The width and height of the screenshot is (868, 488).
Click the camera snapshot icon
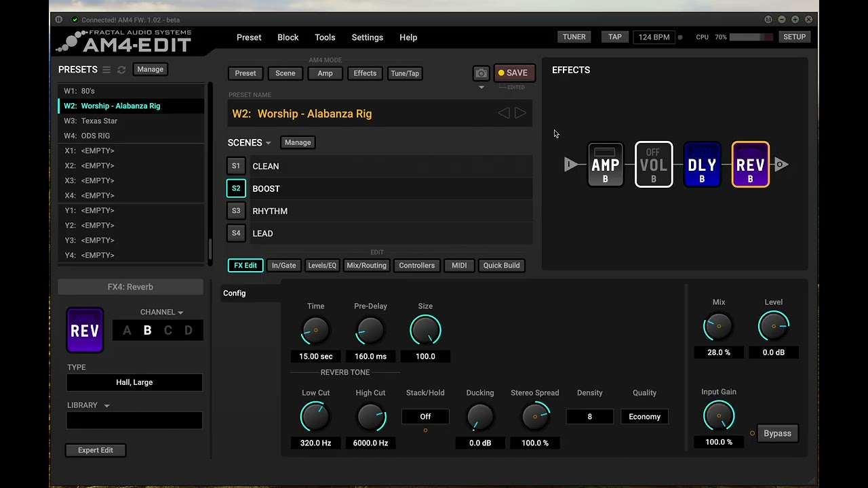tap(481, 73)
